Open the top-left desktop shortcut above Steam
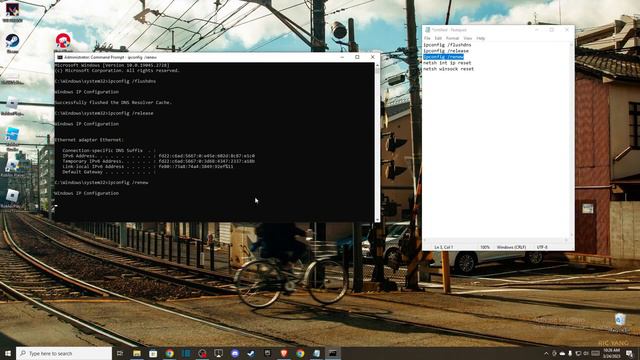 12,12
